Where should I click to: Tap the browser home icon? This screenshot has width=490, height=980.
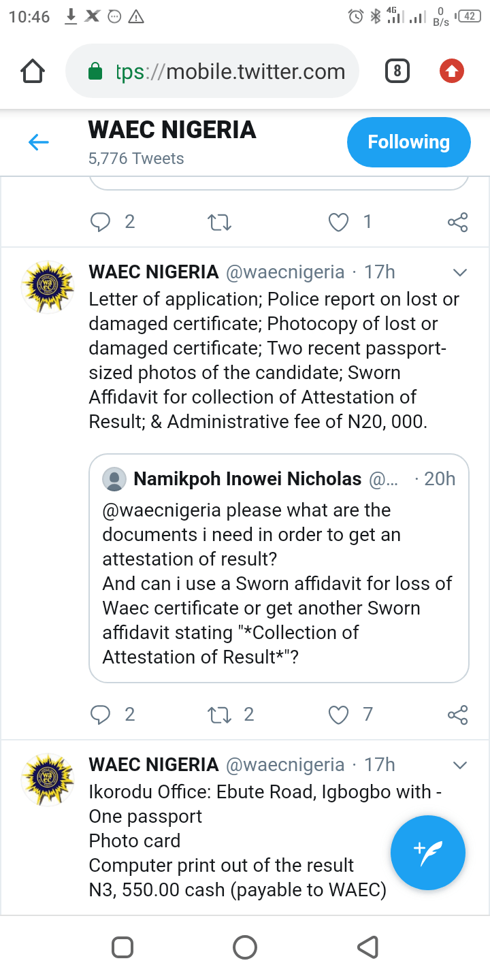point(33,71)
